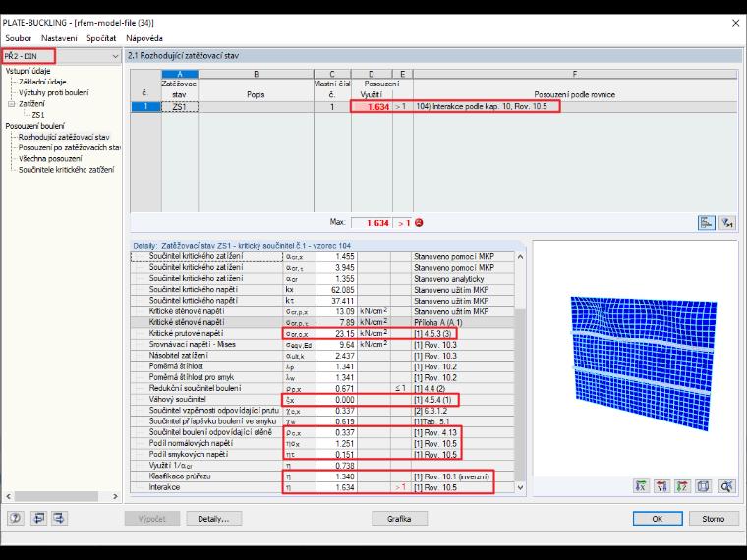
Task: Go to the previous table with the left arrow icon
Action: [38, 518]
